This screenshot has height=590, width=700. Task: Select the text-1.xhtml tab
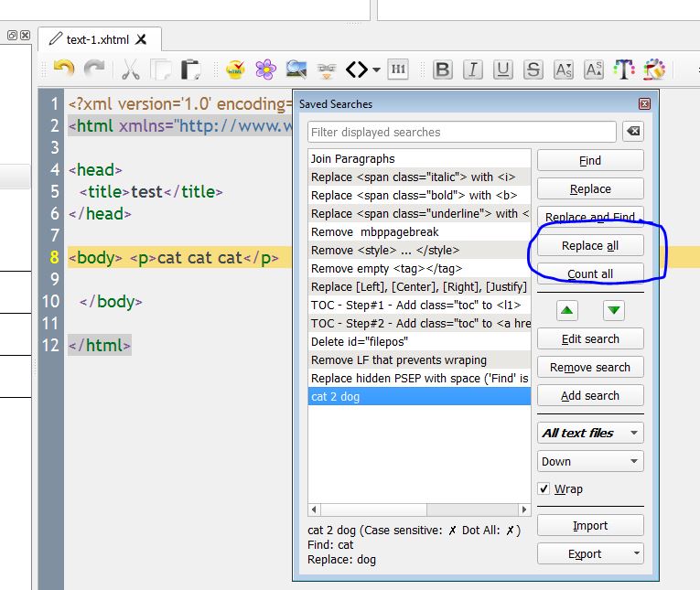point(98,39)
